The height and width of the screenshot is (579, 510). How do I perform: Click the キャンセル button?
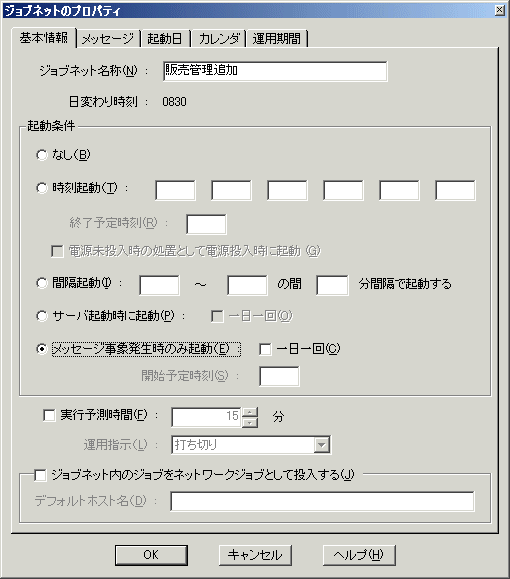[x=255, y=555]
